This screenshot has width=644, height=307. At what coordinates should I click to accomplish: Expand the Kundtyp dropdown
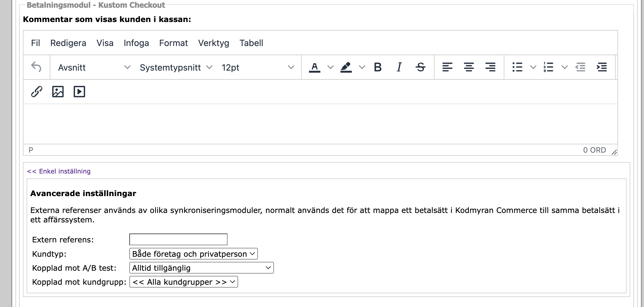click(x=193, y=254)
